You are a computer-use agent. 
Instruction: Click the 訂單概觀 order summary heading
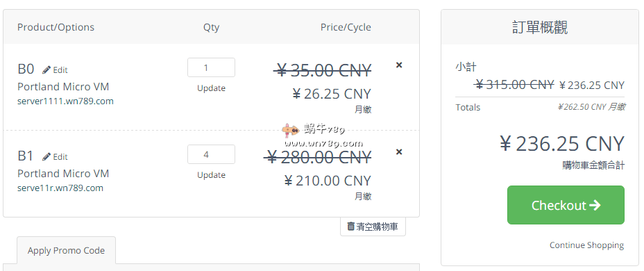pyautogui.click(x=540, y=28)
